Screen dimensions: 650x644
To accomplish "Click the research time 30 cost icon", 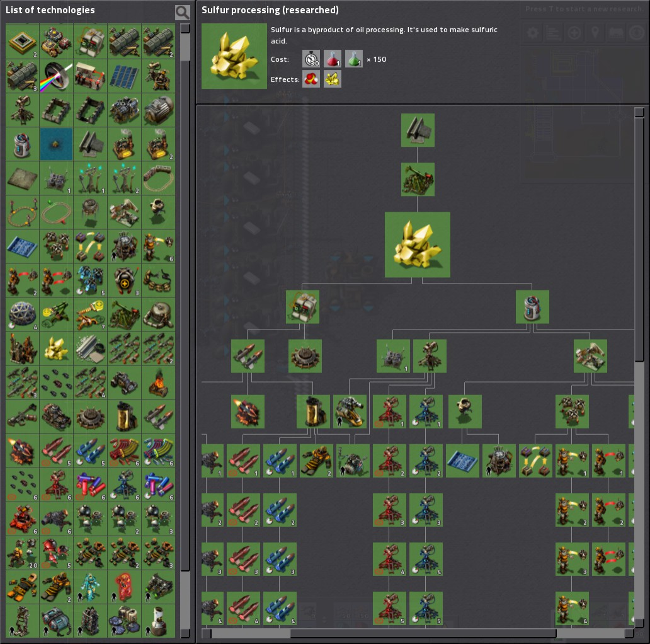I will (x=311, y=59).
